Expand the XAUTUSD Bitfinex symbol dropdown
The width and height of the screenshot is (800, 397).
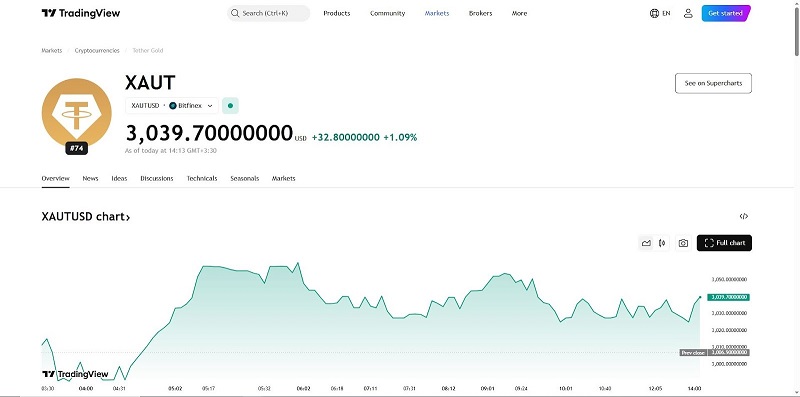(172, 106)
